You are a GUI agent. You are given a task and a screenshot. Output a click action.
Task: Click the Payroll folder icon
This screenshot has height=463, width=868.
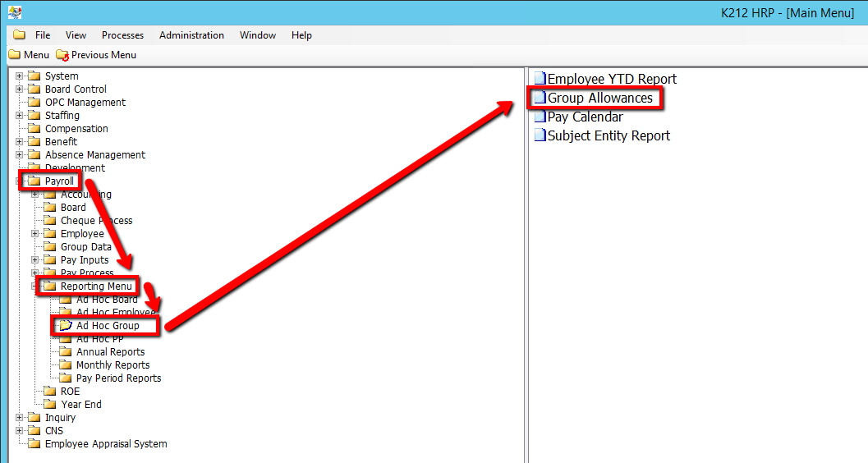point(34,181)
